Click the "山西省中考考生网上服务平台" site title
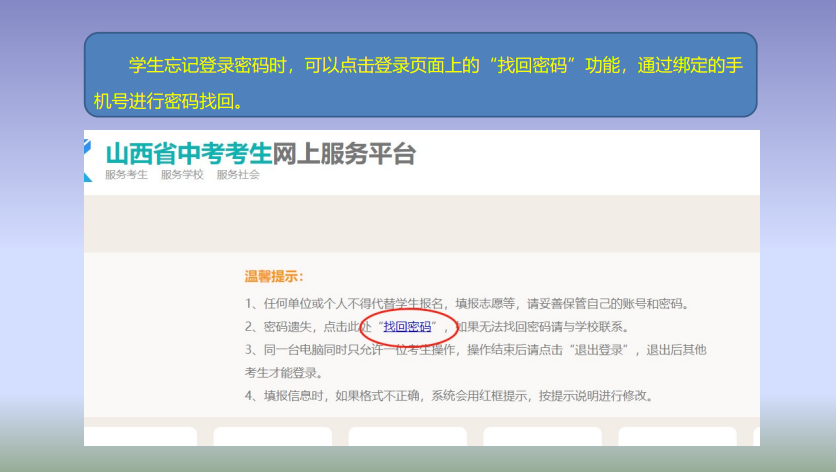Image resolution: width=836 pixels, height=472 pixels. click(260, 154)
